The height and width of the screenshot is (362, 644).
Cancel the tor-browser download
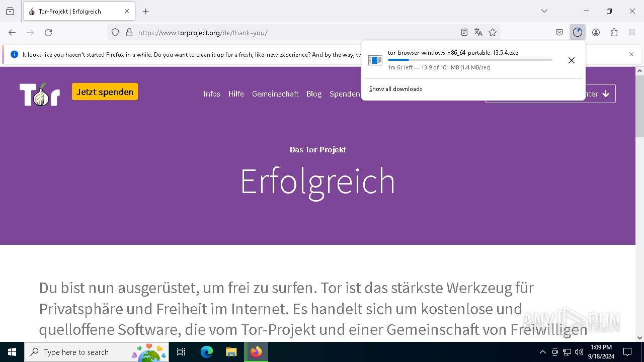pyautogui.click(x=572, y=60)
